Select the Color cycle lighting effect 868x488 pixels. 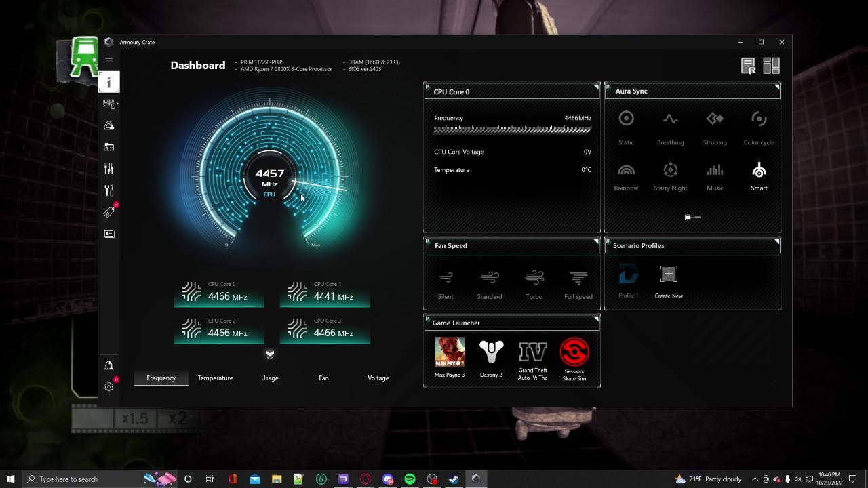[x=759, y=127]
